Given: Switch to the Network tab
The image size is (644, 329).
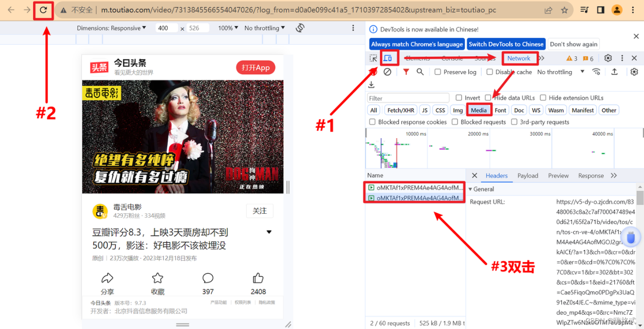Looking at the screenshot, I should [x=518, y=58].
